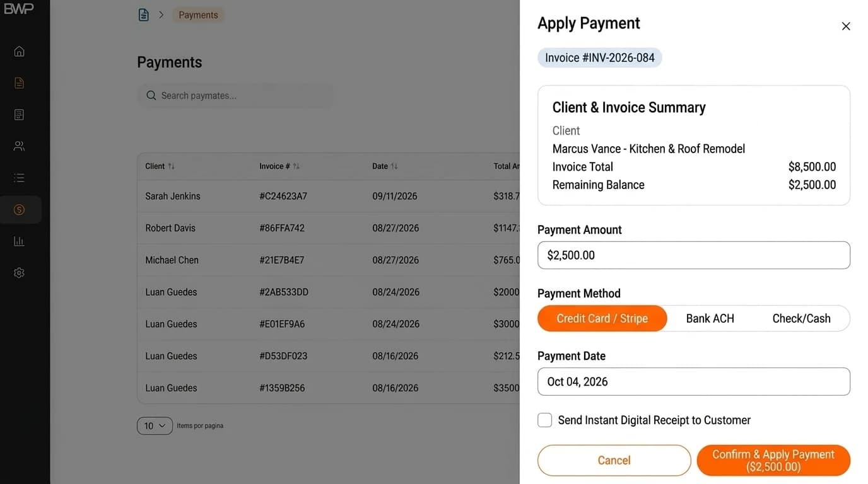Select the Michael Chen client cell
868x484 pixels.
172,260
